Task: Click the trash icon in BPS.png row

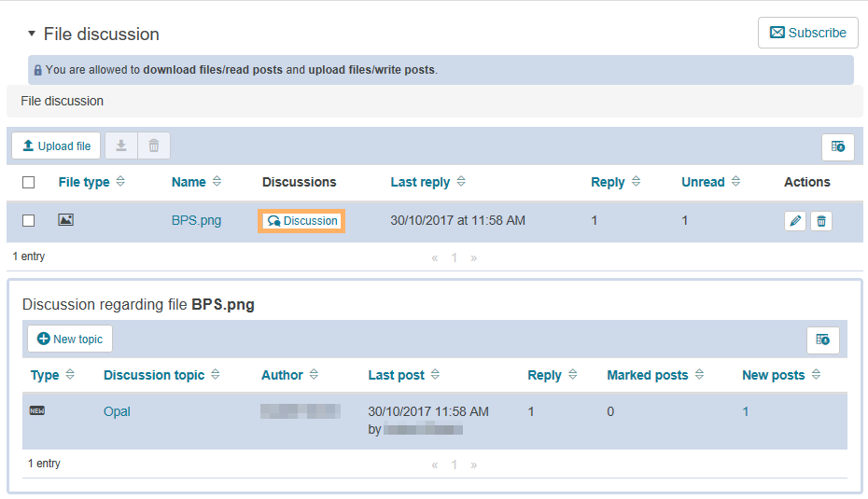Action: tap(820, 221)
